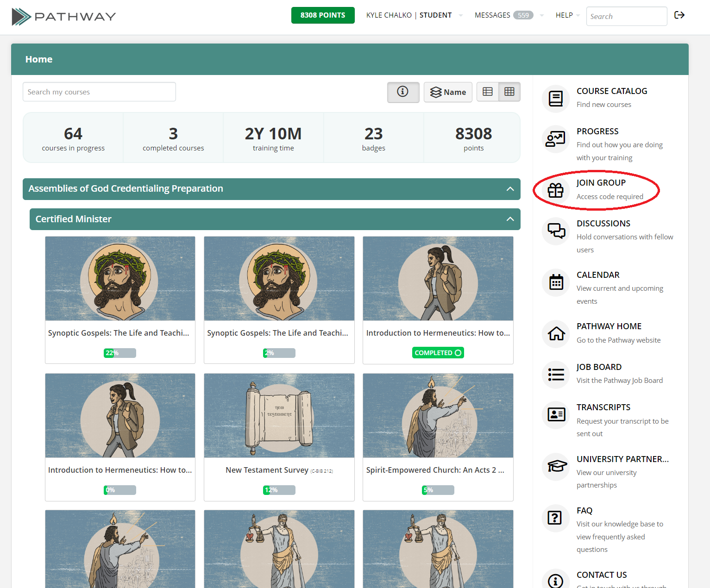
Task: Switch to grid view layout
Action: click(509, 92)
